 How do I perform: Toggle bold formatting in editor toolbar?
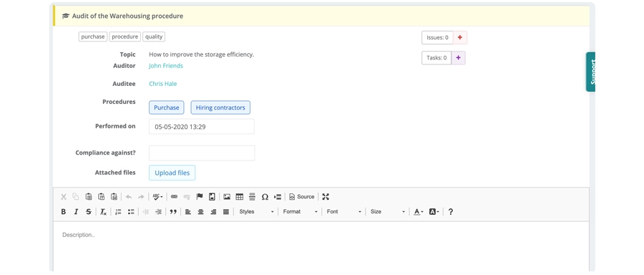click(x=63, y=212)
